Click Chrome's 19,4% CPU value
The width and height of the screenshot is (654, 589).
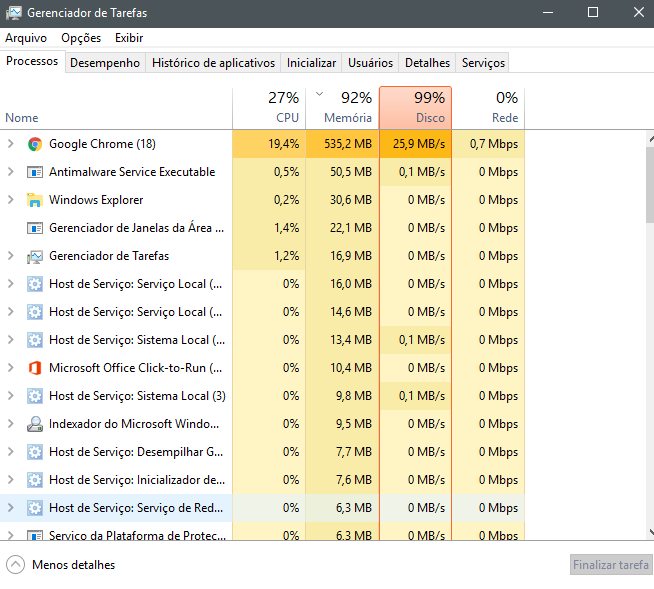pos(284,144)
